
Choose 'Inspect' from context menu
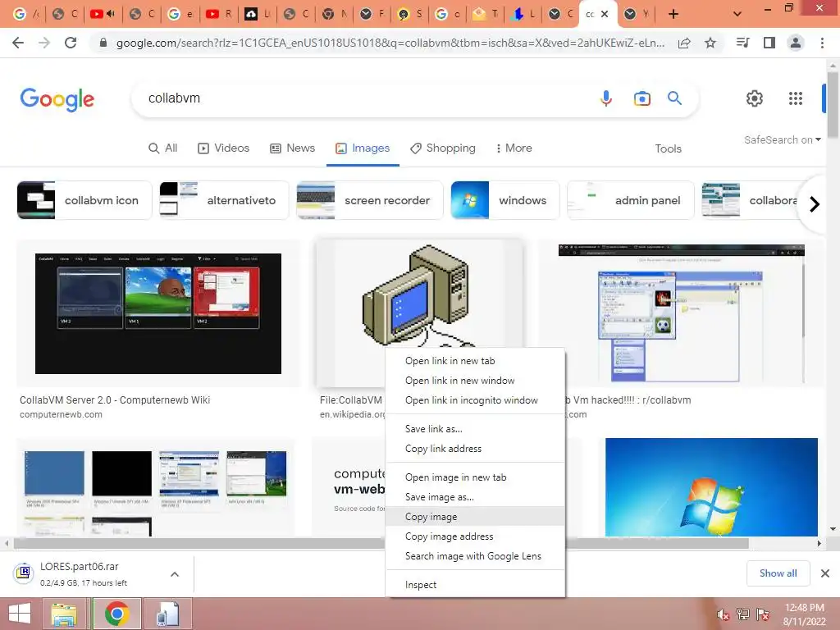475,584
